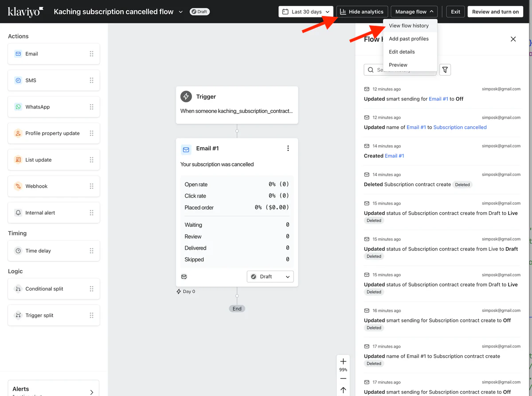
Task: Click the Trigger lightning bolt icon
Action: point(186,97)
